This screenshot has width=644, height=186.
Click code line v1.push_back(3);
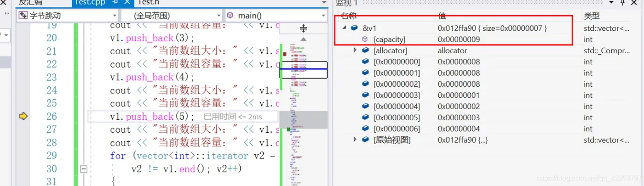(152, 38)
